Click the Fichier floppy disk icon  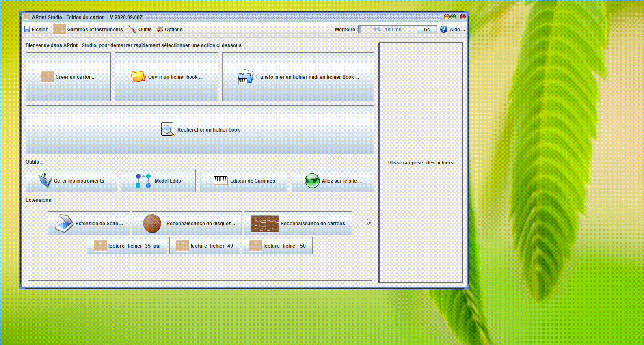pos(27,29)
